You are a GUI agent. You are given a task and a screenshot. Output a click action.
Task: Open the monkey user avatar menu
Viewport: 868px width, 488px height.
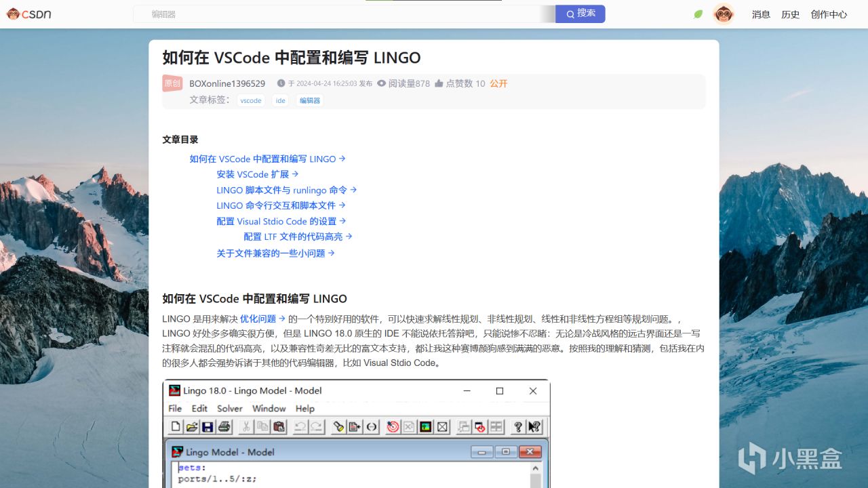point(724,14)
